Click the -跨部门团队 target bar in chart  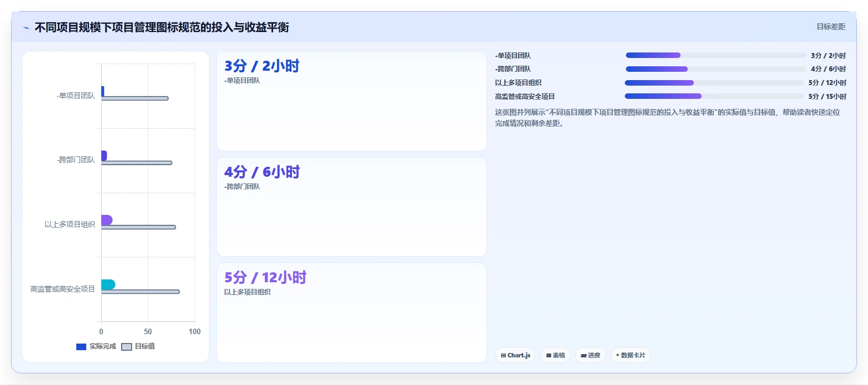click(x=137, y=163)
